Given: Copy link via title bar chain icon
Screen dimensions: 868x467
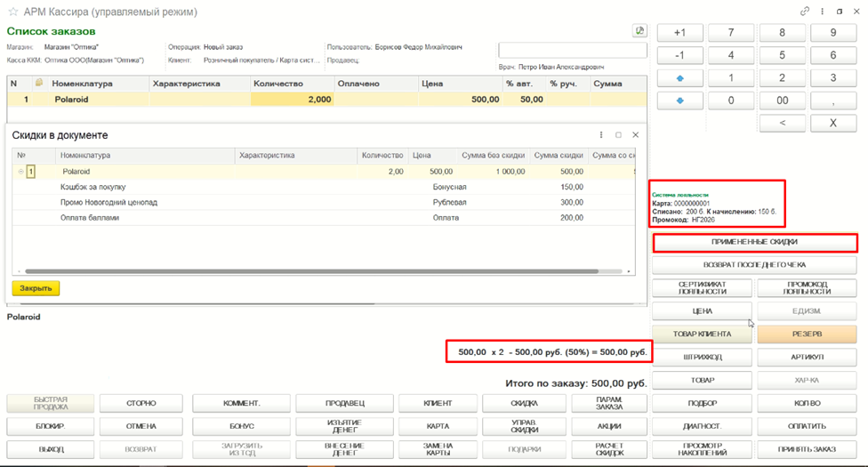Looking at the screenshot, I should pos(805,11).
